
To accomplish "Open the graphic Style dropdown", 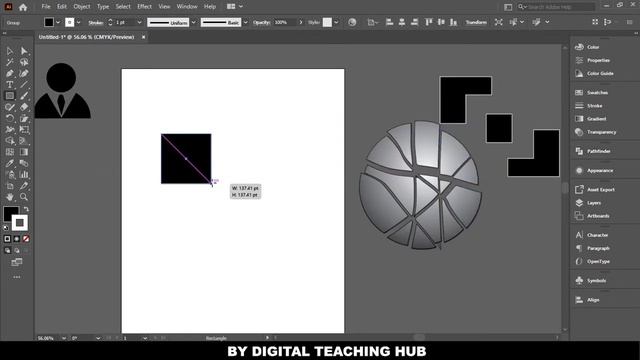I will 336,23.
